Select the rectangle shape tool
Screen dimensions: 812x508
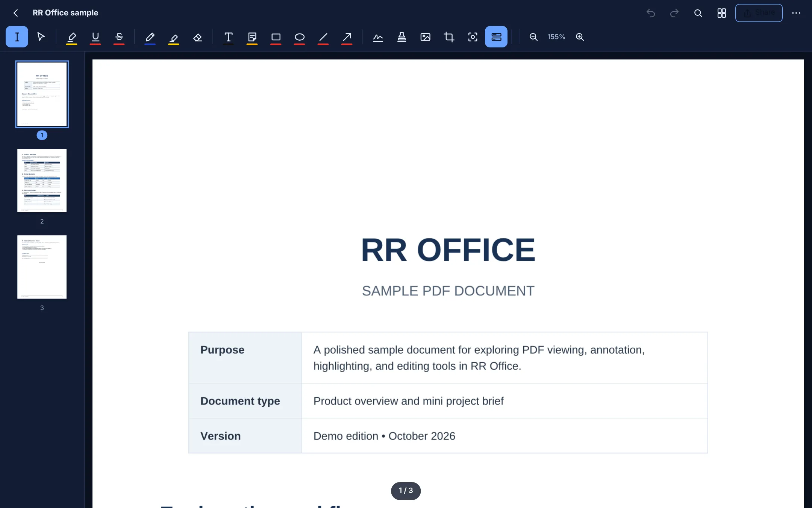(276, 37)
